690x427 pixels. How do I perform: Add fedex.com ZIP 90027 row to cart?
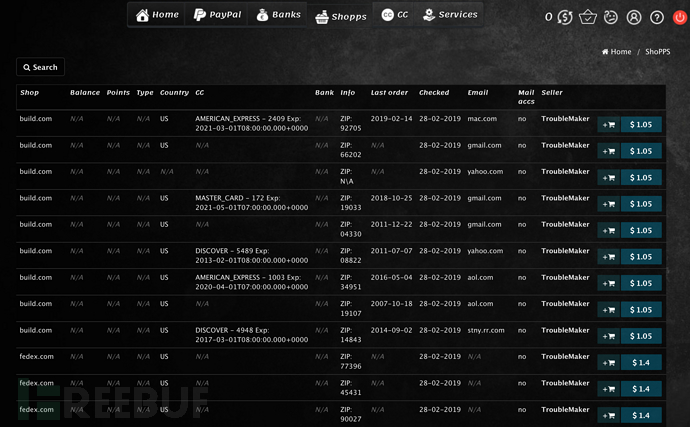tap(609, 415)
